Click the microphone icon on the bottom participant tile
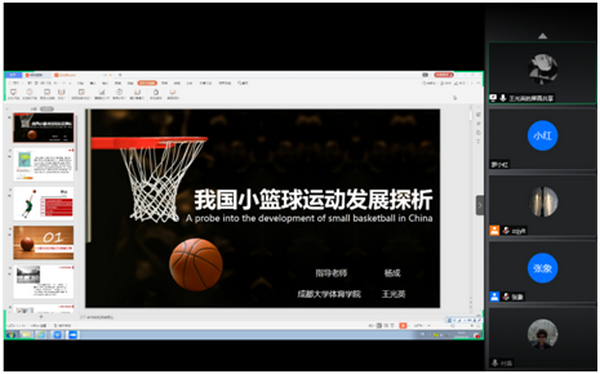 (495, 363)
